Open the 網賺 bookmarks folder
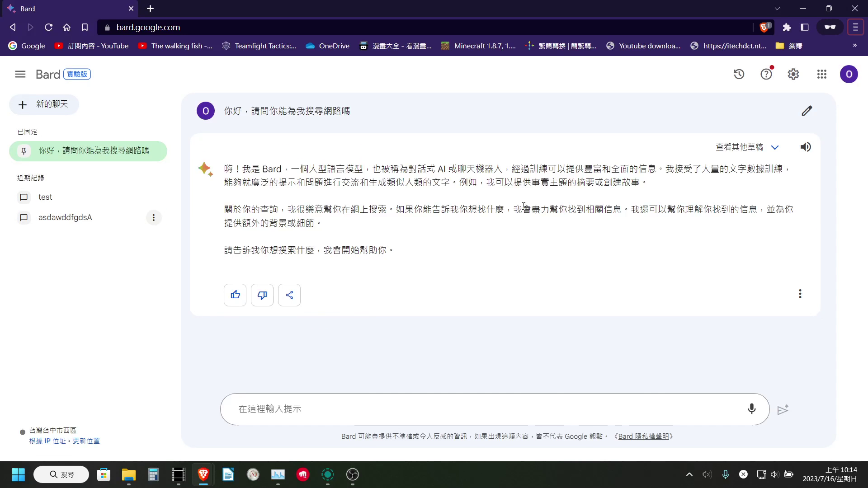 789,46
